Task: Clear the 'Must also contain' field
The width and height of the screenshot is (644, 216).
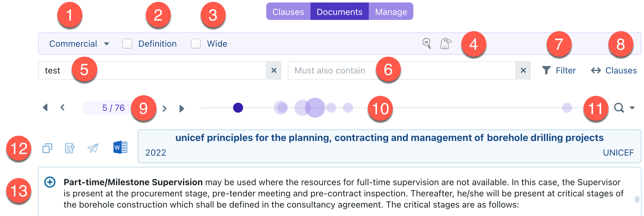Action: tap(523, 71)
